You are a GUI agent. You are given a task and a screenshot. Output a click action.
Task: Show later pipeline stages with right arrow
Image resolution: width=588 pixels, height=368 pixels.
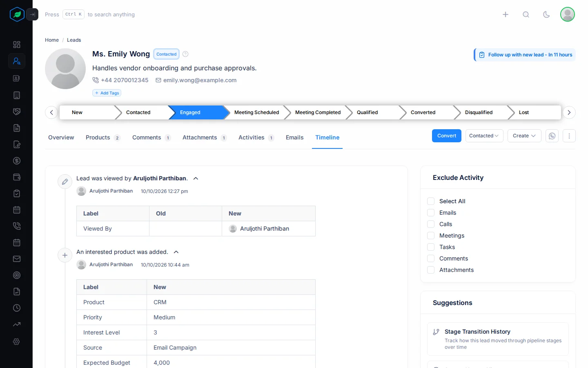569,112
